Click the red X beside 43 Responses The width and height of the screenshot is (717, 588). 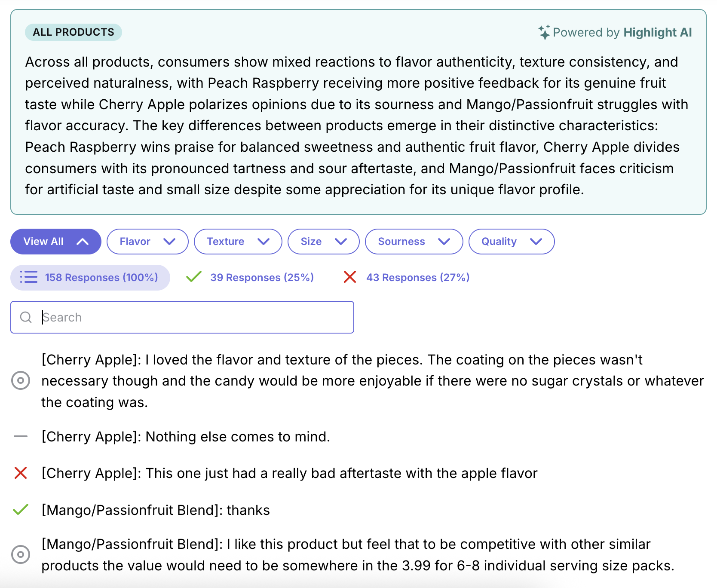tap(350, 277)
